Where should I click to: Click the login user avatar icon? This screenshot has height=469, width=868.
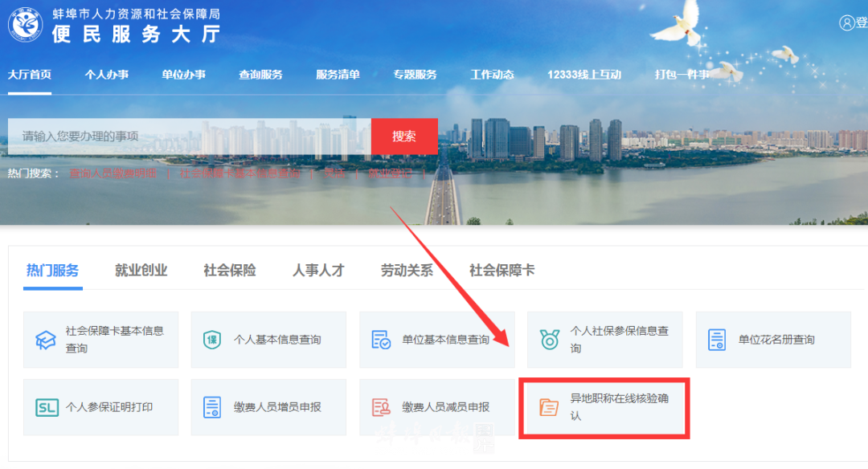848,22
